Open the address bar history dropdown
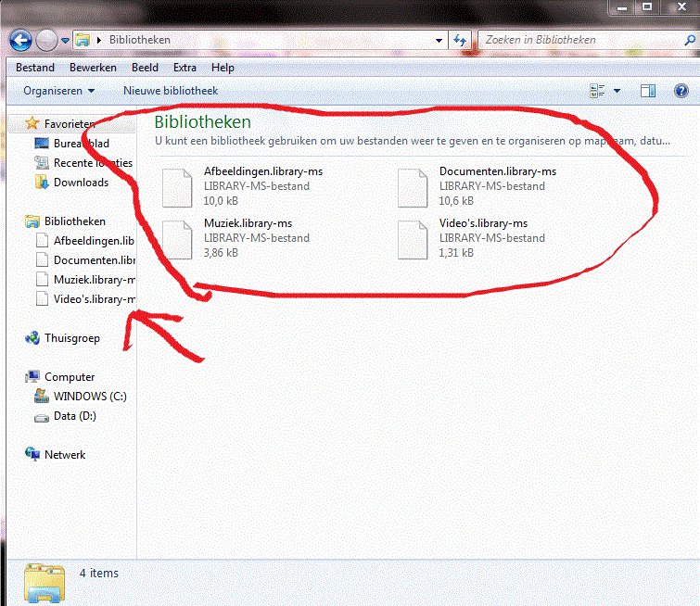Viewport: 700px width, 606px height. [439, 41]
